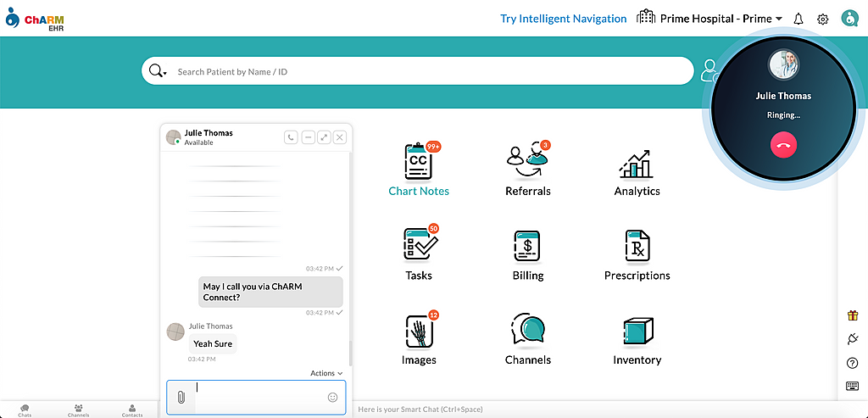
Task: Open the Inventory box icon
Action: [x=637, y=331]
